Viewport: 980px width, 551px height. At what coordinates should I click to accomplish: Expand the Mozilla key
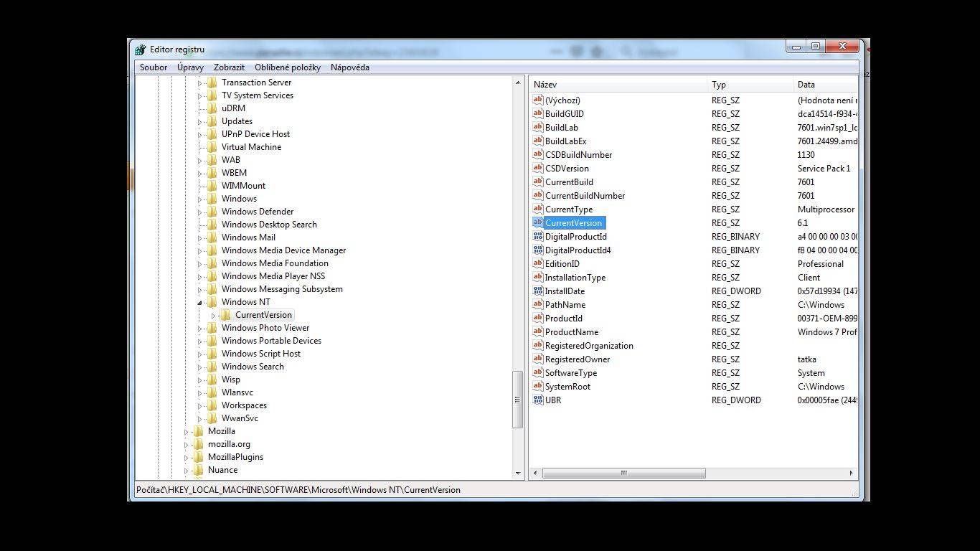tap(187, 432)
